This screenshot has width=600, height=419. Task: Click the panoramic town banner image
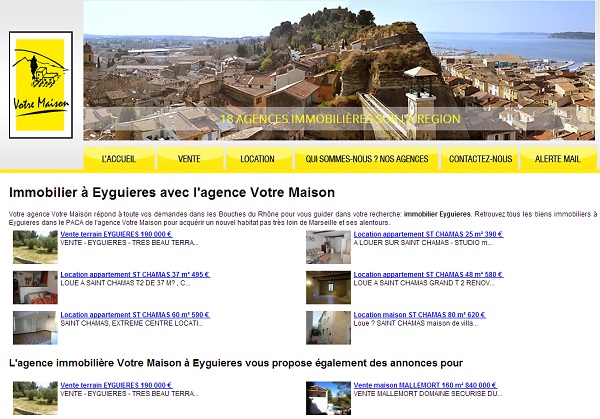point(339,70)
